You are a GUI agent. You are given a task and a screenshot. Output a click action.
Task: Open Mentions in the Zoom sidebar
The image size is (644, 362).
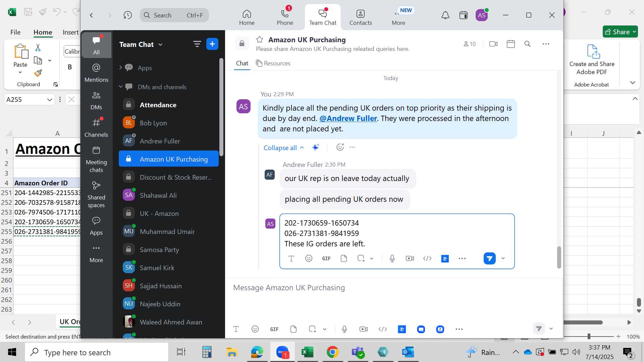coord(96,73)
